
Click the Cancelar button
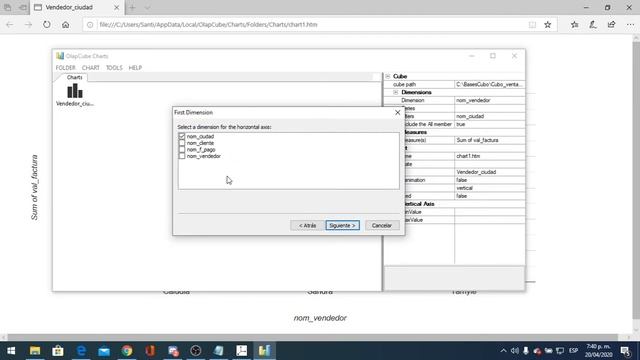click(382, 225)
